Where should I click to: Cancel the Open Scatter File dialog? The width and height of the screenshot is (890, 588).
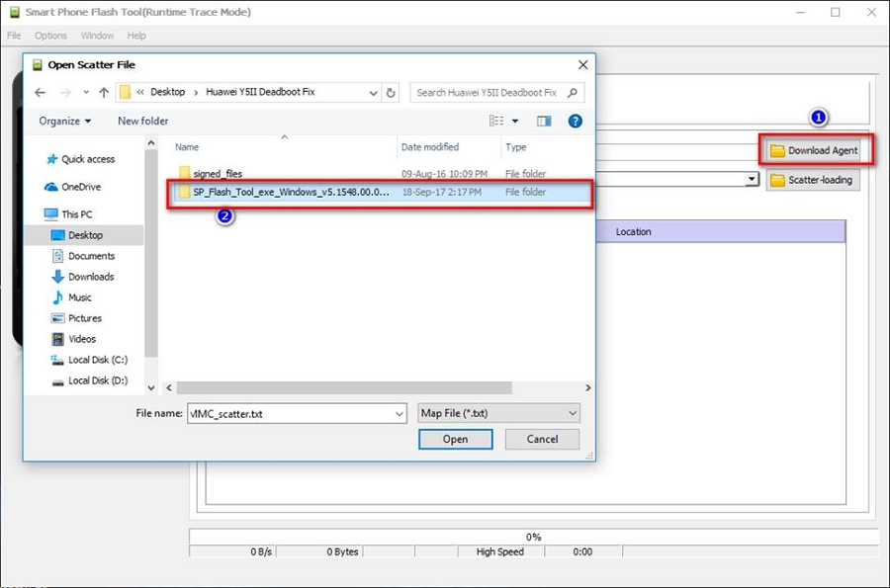click(542, 439)
